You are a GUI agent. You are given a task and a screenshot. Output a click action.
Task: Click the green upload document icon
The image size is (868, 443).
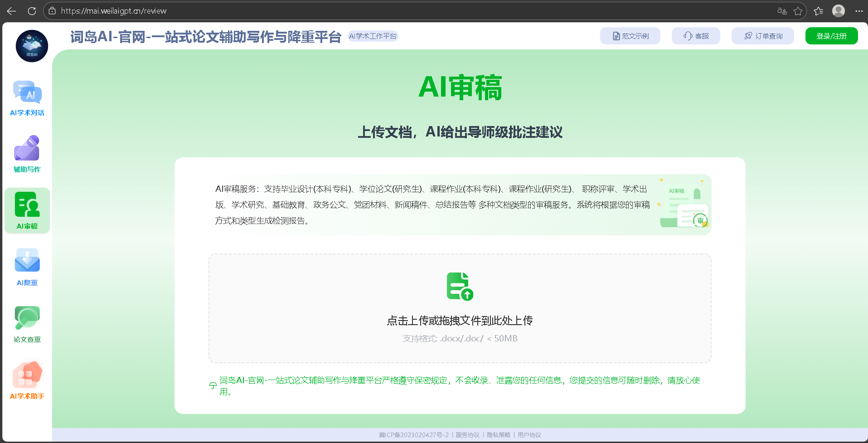click(x=460, y=286)
